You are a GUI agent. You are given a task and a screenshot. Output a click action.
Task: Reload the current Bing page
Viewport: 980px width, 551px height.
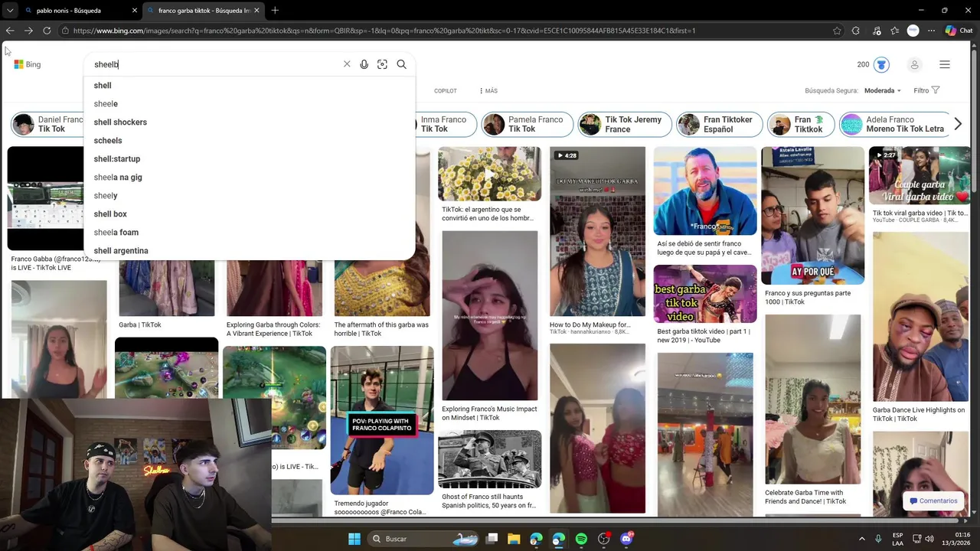(x=47, y=31)
